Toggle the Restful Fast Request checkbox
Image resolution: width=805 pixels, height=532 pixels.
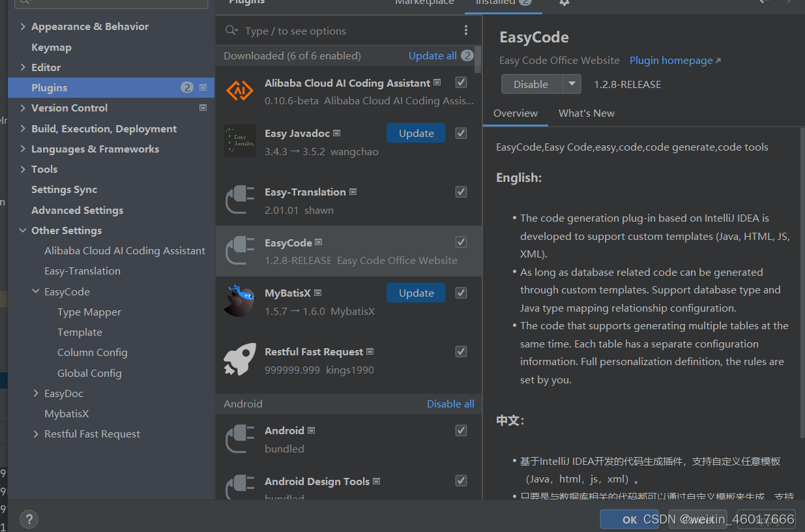click(x=461, y=351)
